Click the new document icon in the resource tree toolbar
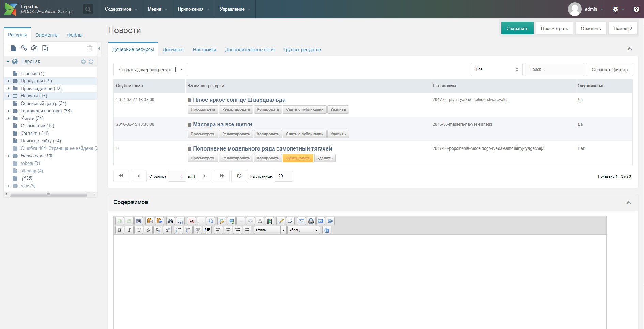 [x=13, y=48]
